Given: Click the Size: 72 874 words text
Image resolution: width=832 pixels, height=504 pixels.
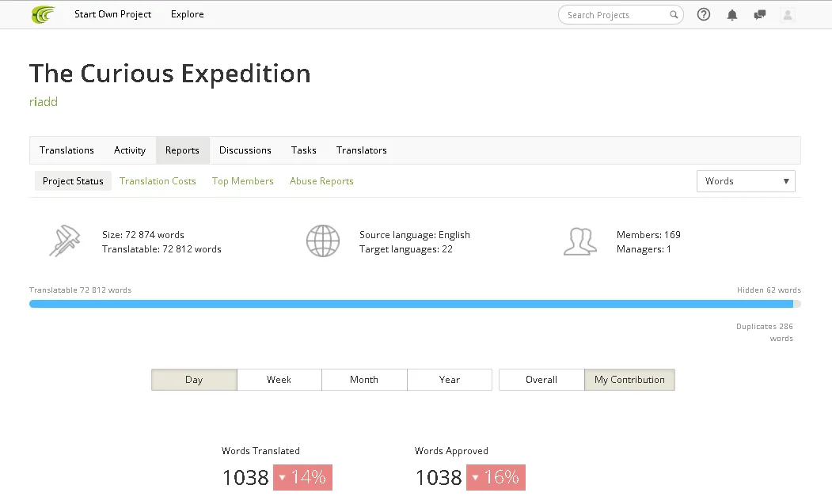Looking at the screenshot, I should 143,234.
